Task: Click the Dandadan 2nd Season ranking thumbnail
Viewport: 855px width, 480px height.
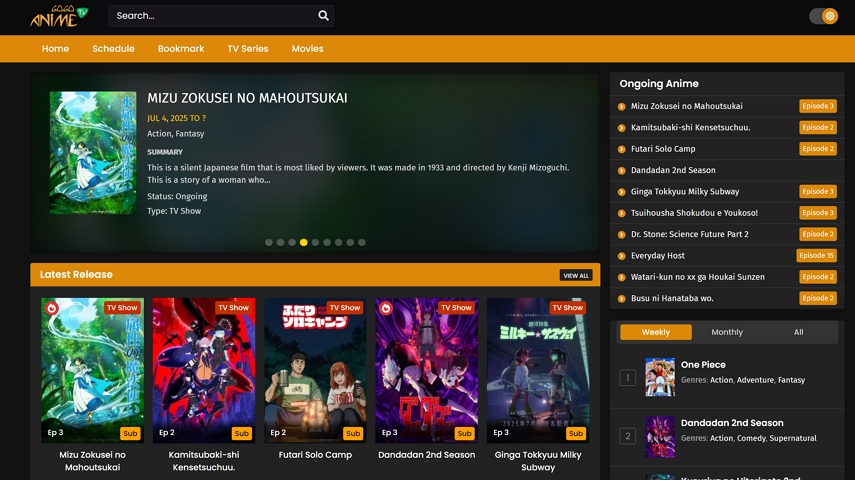Action: pyautogui.click(x=660, y=436)
